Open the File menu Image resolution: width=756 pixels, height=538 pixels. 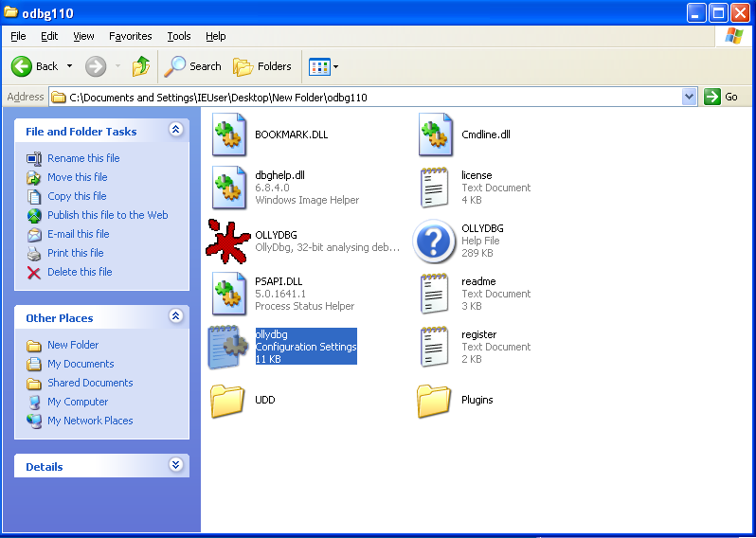(x=18, y=36)
